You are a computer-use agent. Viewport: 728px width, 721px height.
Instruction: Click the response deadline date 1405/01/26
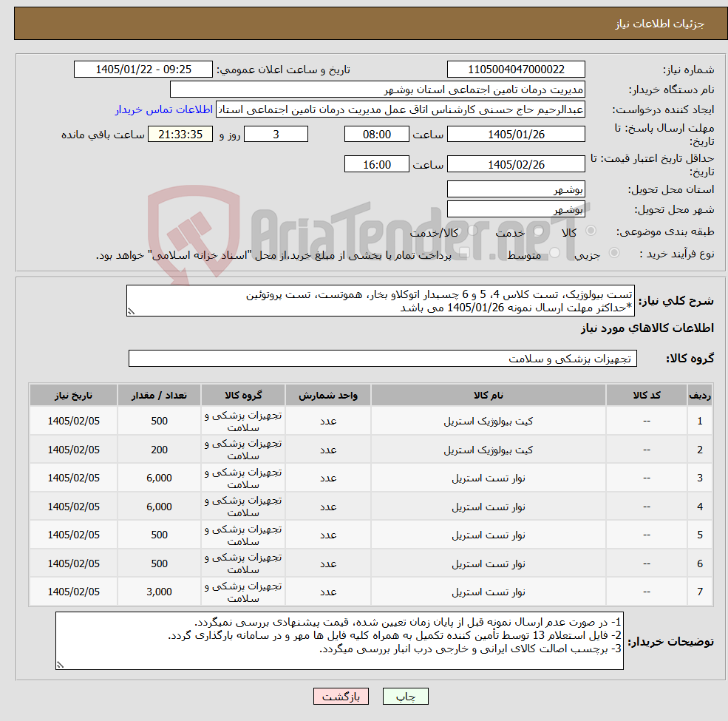click(x=516, y=135)
